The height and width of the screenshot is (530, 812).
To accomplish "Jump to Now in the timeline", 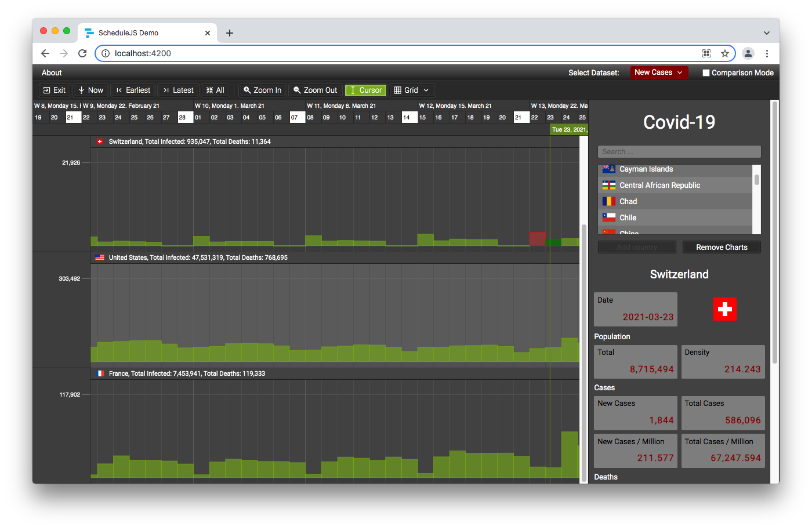I will tap(90, 90).
